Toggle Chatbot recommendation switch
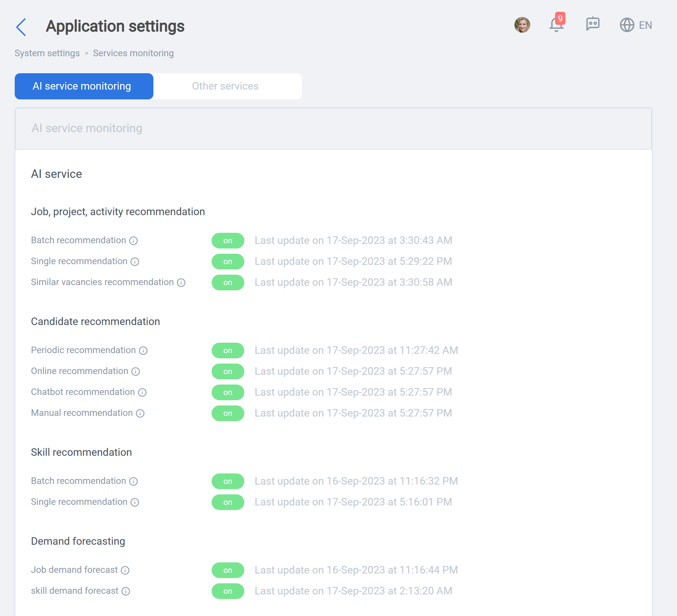The width and height of the screenshot is (677, 616). pyautogui.click(x=228, y=392)
